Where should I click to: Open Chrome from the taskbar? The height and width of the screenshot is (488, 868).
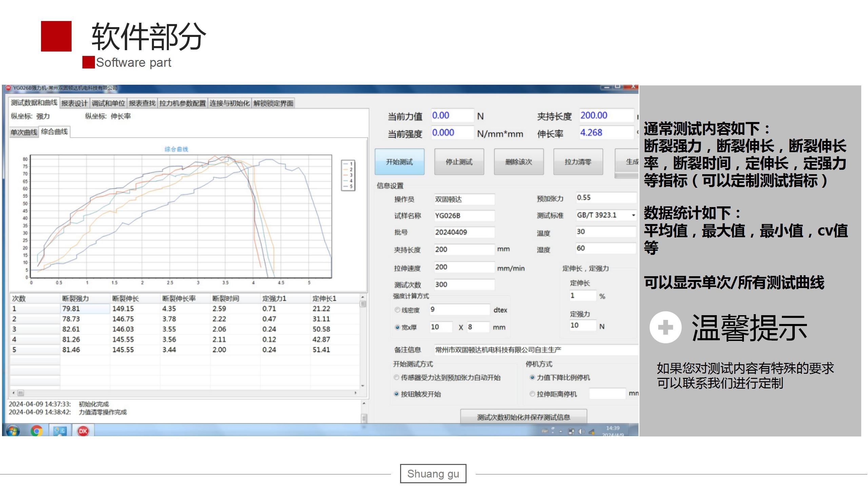point(37,431)
